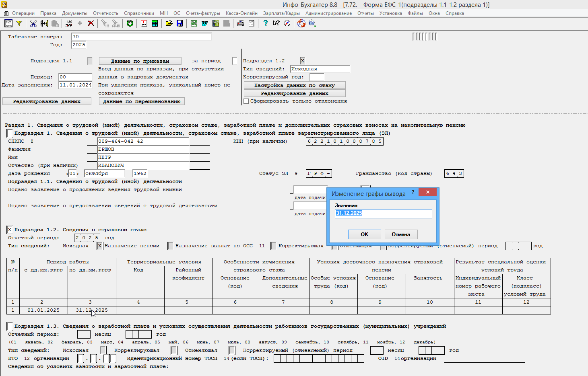Open the Документы menu

(74, 13)
